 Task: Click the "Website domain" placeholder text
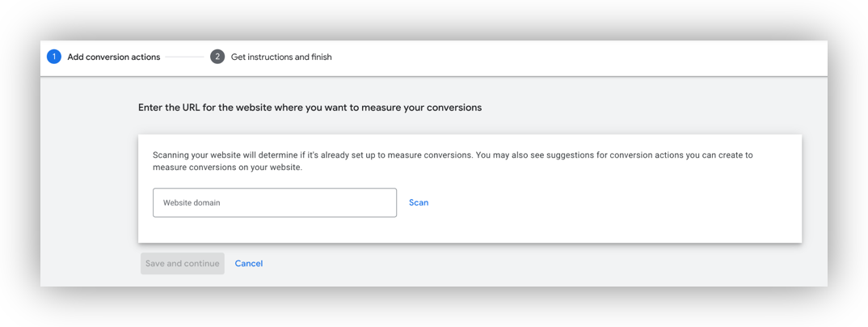click(x=192, y=203)
